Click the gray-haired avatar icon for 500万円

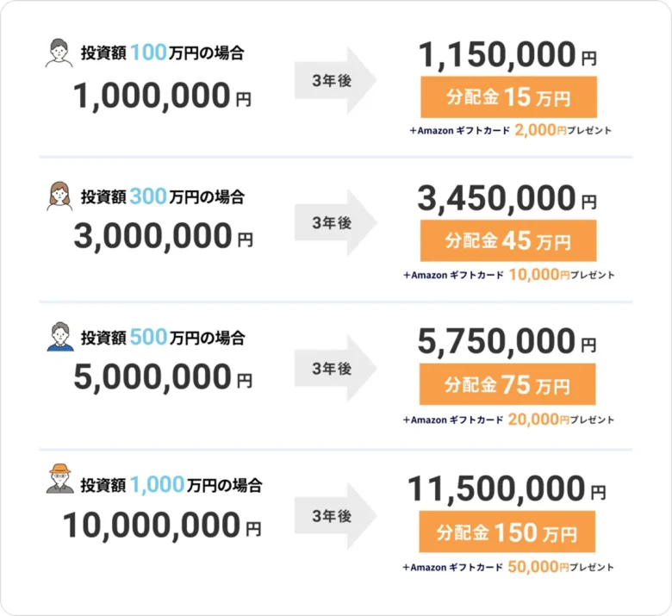point(59,337)
